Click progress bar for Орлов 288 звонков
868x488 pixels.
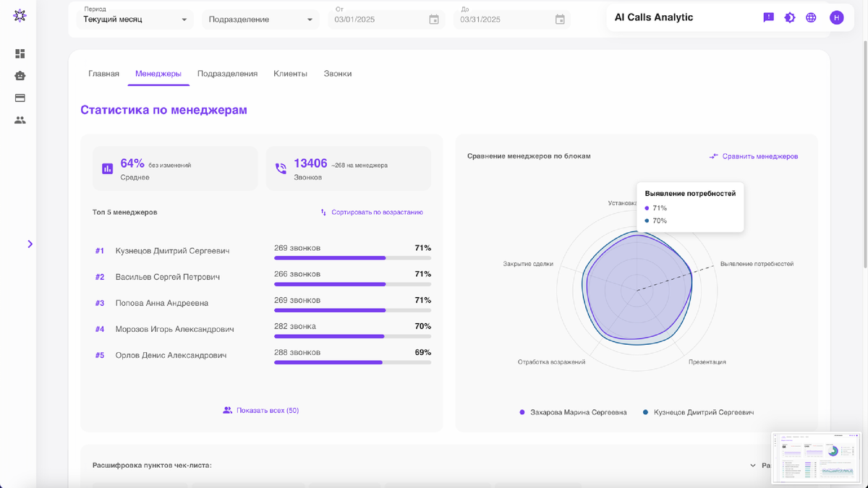click(x=352, y=361)
